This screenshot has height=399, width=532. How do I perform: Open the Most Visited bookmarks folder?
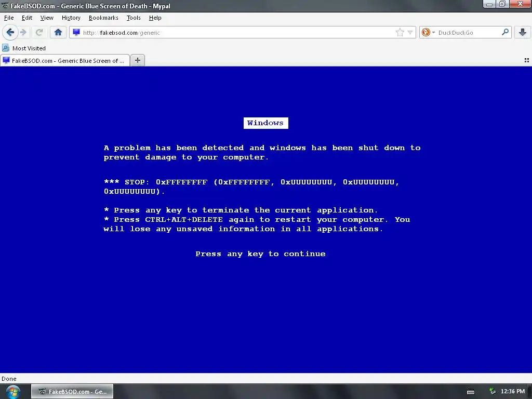(x=24, y=48)
